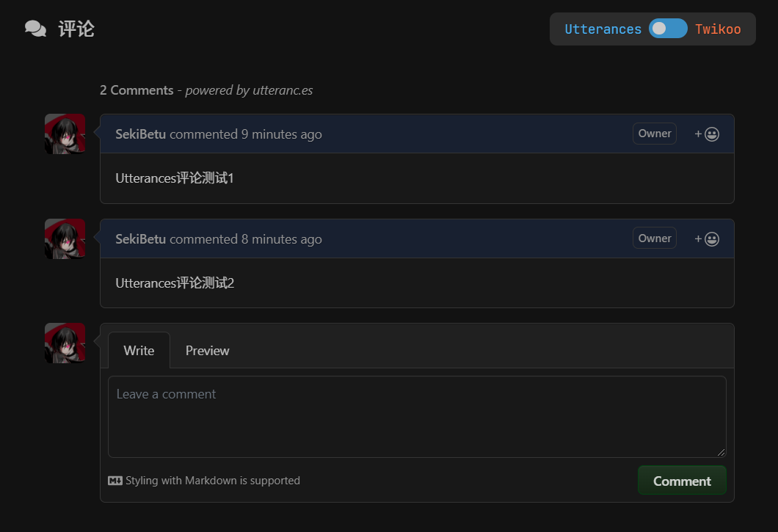Image resolution: width=778 pixels, height=532 pixels.
Task: Switch to the Preview tab
Action: [207, 350]
